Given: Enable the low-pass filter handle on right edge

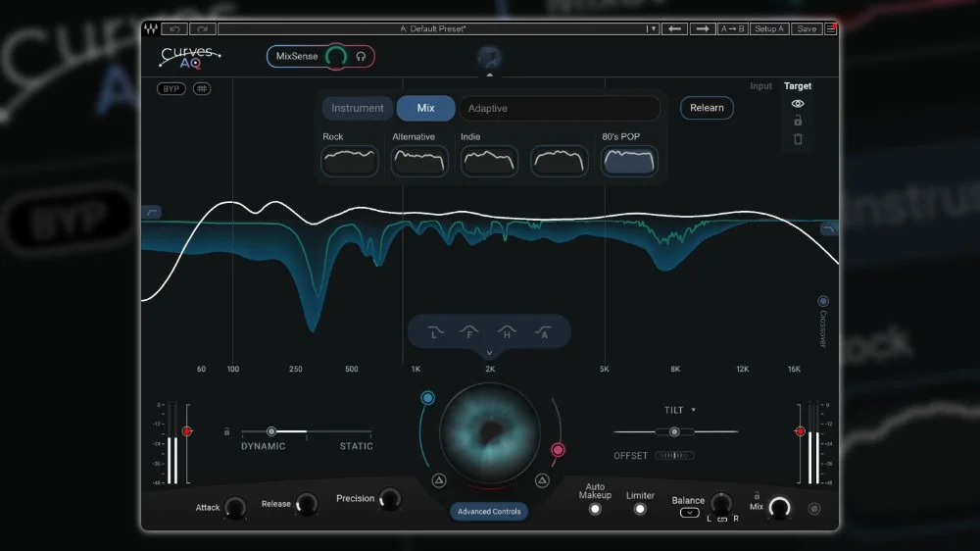Looking at the screenshot, I should [x=829, y=229].
